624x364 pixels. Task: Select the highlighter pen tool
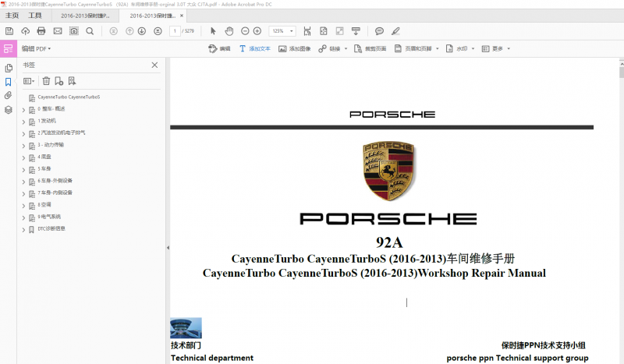click(x=395, y=31)
